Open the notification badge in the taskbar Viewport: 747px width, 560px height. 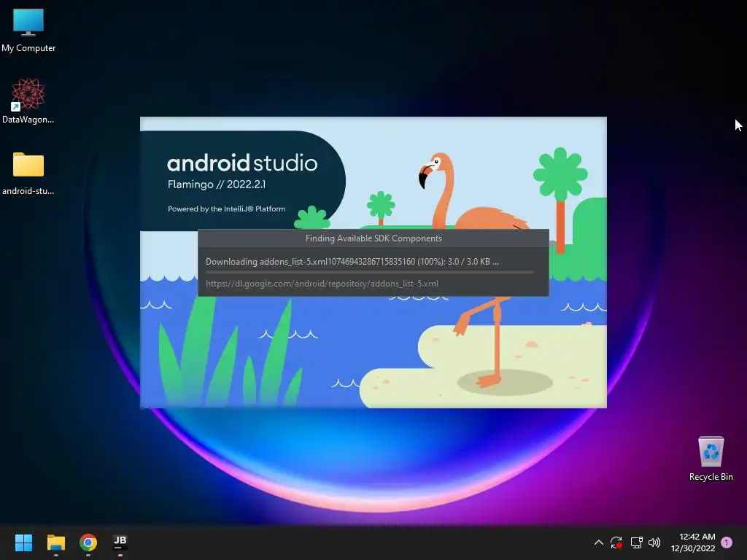pyautogui.click(x=727, y=542)
